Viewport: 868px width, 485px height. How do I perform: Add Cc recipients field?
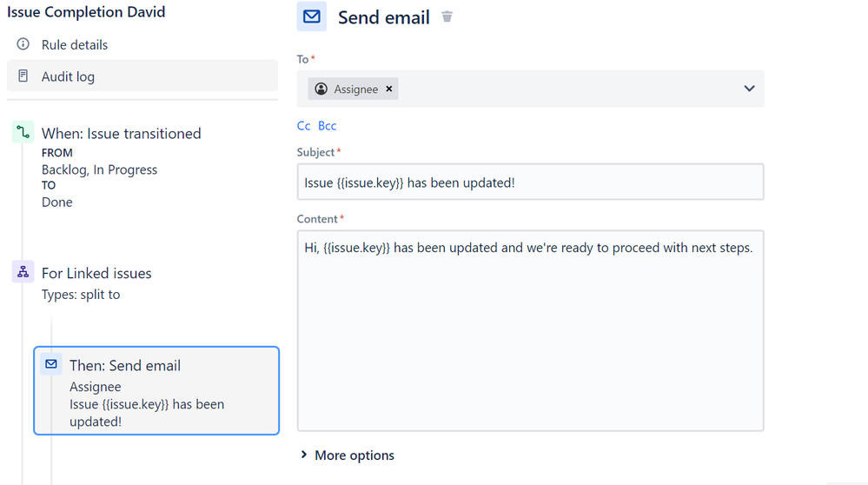[x=303, y=126]
